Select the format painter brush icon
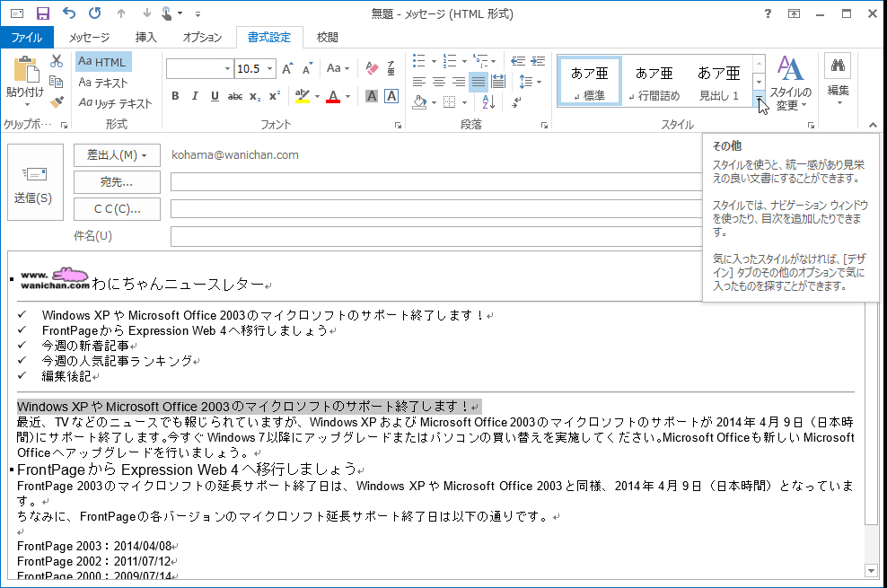The image size is (887, 588). [x=57, y=102]
